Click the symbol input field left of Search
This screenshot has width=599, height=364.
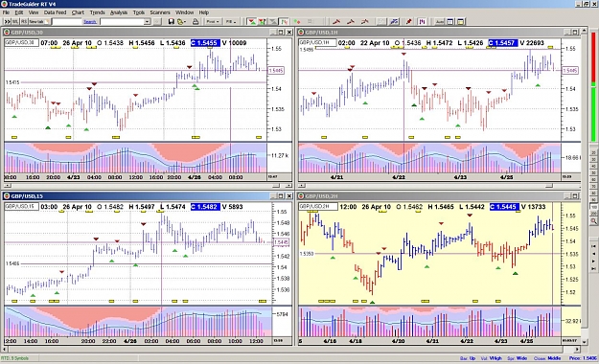pos(67,22)
